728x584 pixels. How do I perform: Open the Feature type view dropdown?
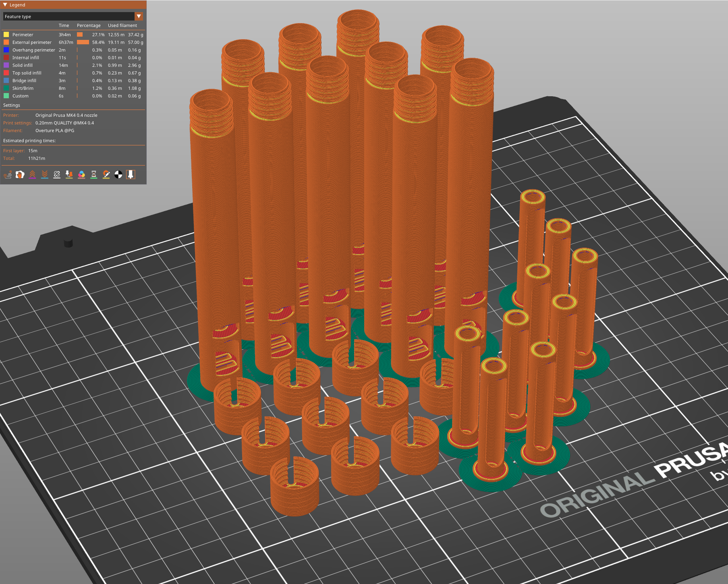click(73, 17)
